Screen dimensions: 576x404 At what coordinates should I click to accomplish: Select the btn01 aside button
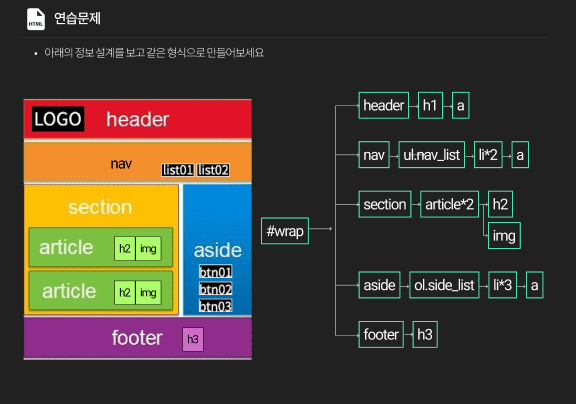(216, 272)
